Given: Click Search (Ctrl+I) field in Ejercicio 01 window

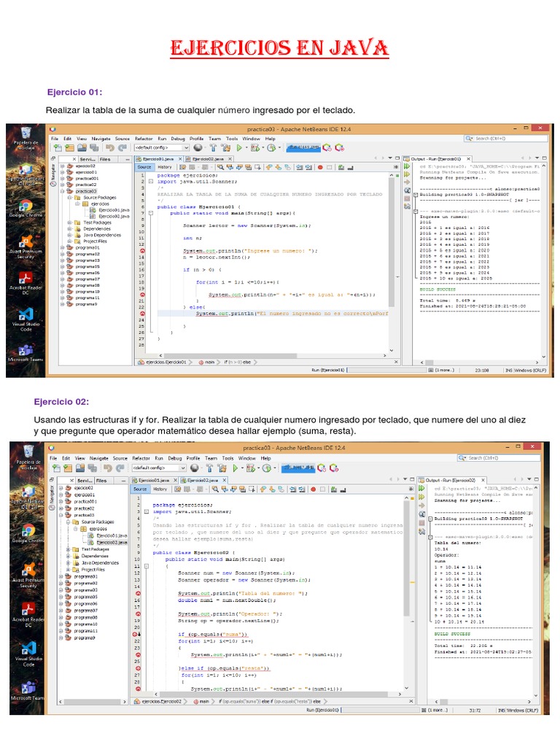Looking at the screenshot, I should click(x=505, y=139).
